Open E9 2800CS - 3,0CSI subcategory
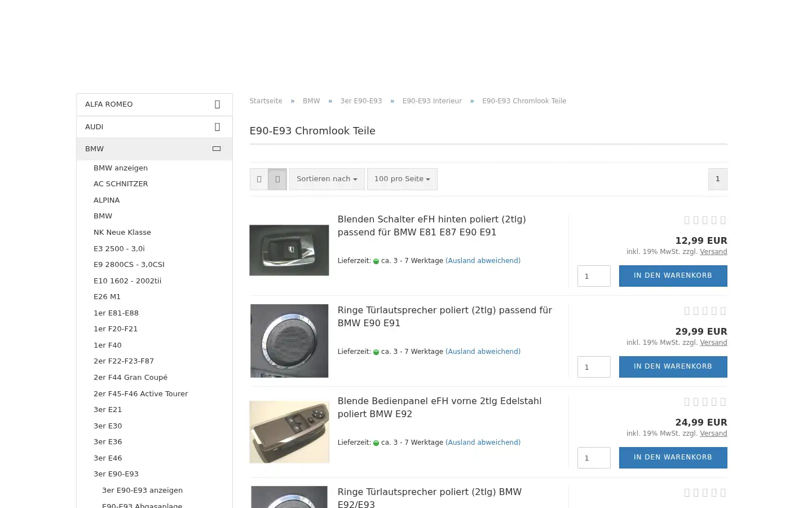 (x=129, y=265)
